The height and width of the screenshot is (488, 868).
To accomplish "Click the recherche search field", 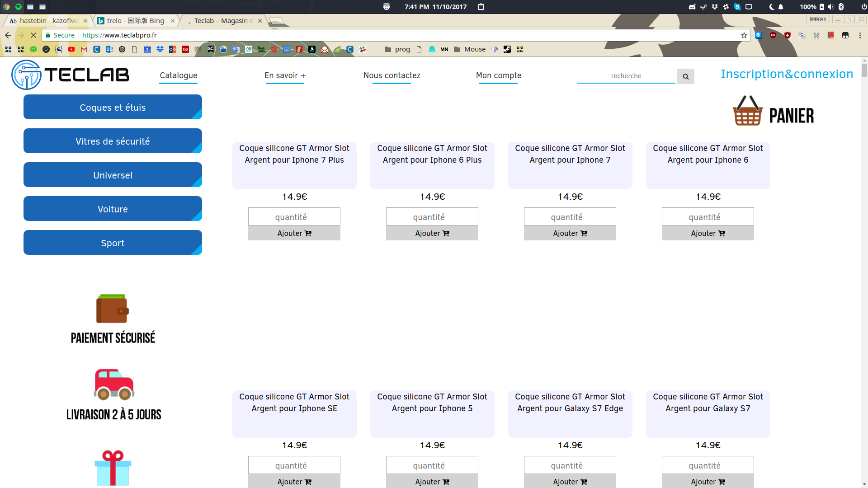I will tap(626, 76).
